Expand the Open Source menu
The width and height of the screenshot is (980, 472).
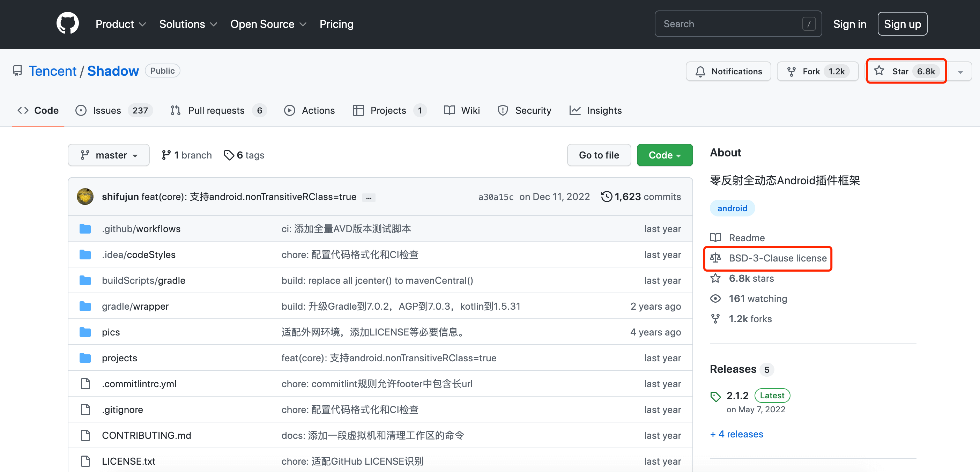coord(268,24)
